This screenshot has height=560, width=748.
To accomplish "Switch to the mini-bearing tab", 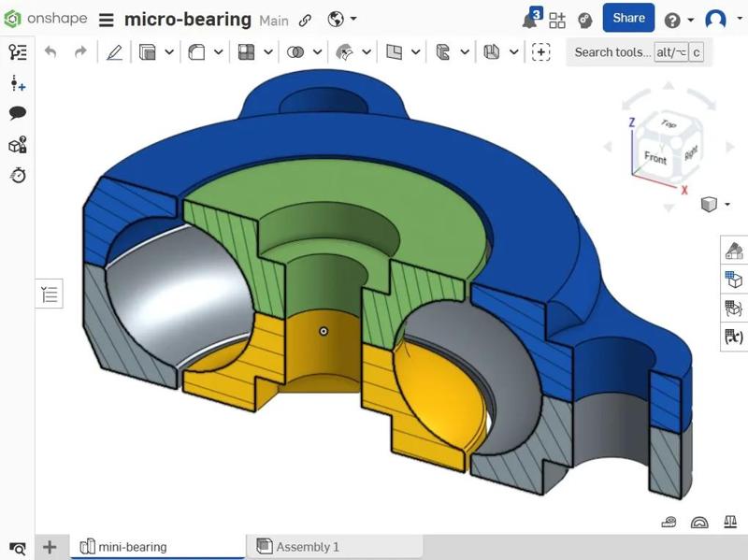I will click(157, 547).
